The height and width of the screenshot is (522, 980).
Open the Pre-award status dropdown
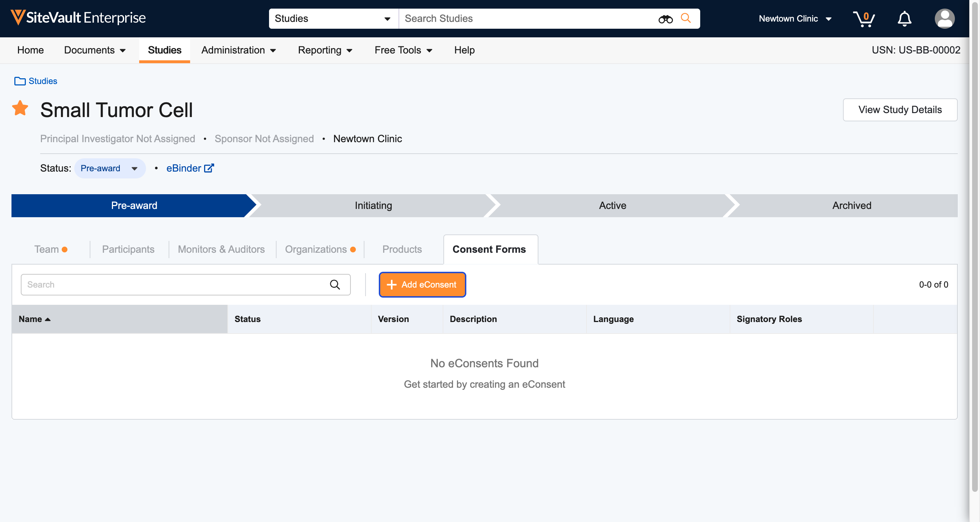(109, 168)
